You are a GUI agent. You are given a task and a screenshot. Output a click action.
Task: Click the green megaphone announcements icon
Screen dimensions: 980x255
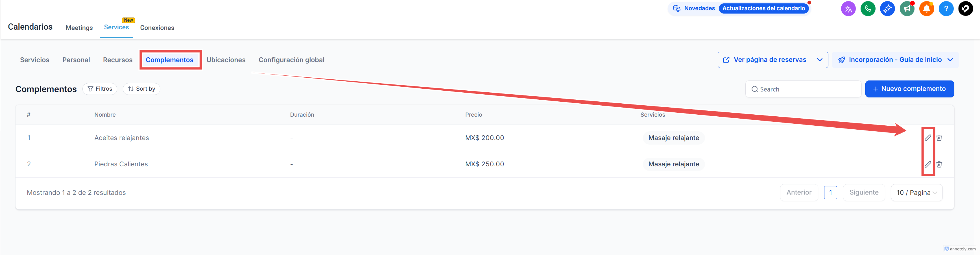point(907,9)
